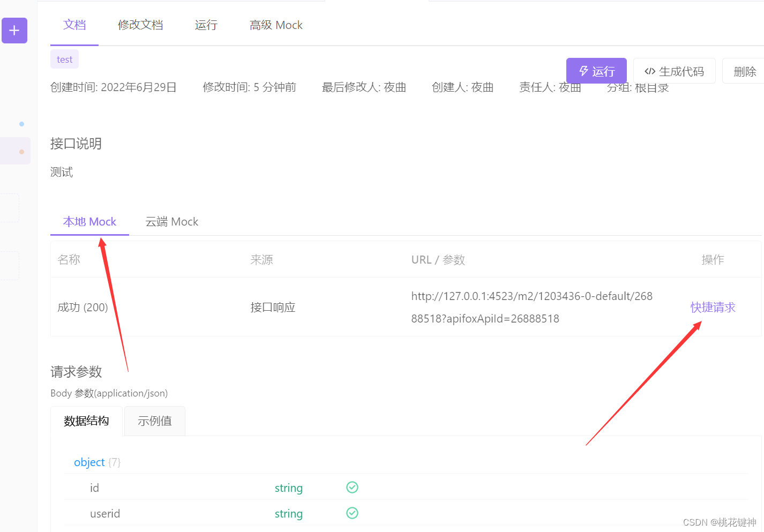Image resolution: width=764 pixels, height=532 pixels.
Task: Click the green check icon in userid row
Action: pyautogui.click(x=352, y=513)
